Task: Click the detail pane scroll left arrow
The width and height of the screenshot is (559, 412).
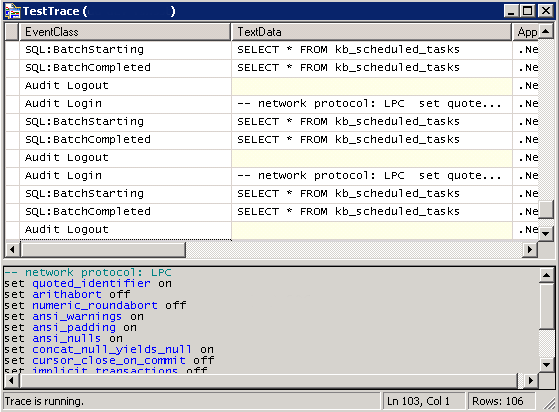Action: click(12, 381)
